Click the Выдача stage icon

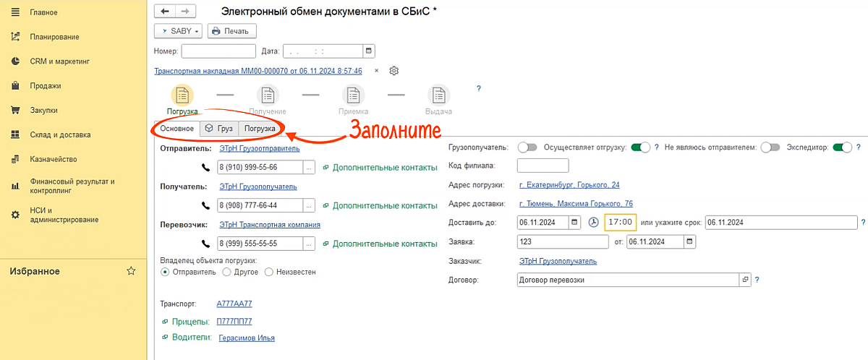pos(438,95)
